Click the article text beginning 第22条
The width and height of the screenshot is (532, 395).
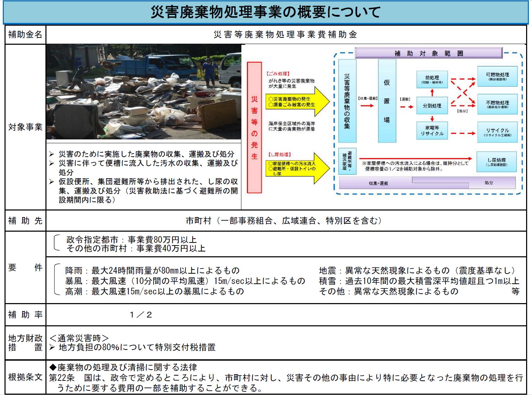point(286,383)
